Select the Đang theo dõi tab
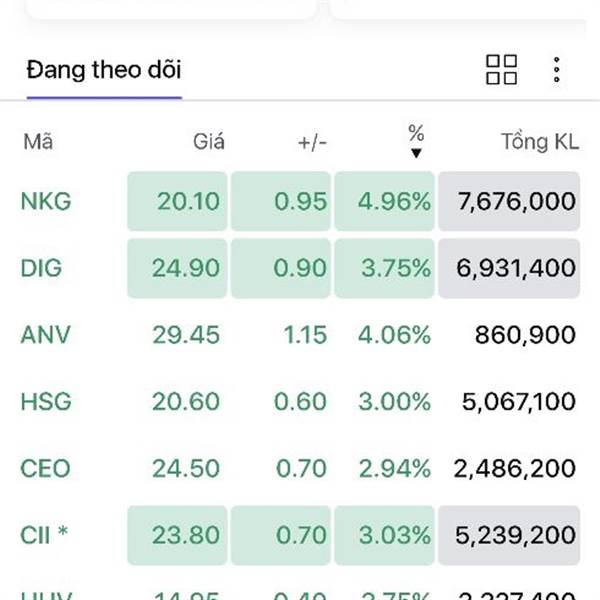600x600 pixels. (104, 70)
